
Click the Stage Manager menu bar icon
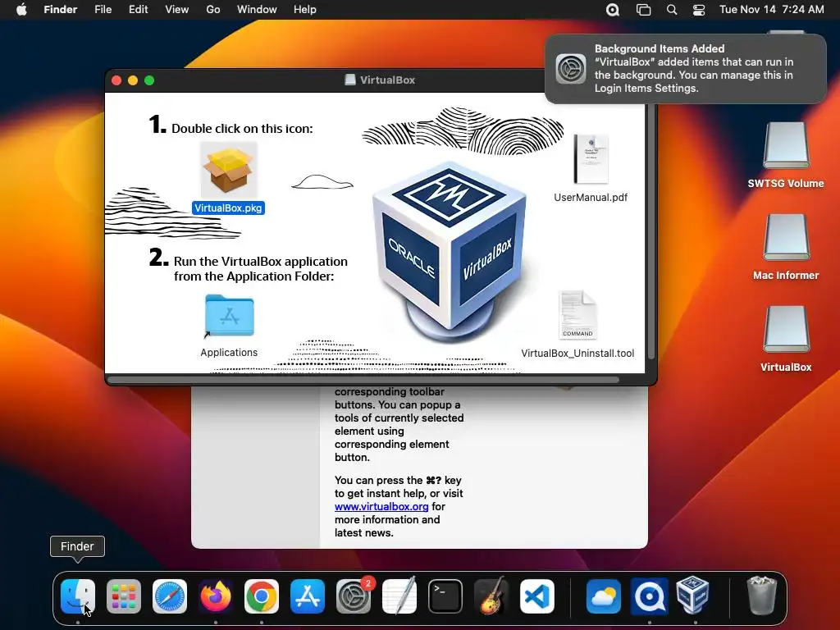[x=643, y=10]
